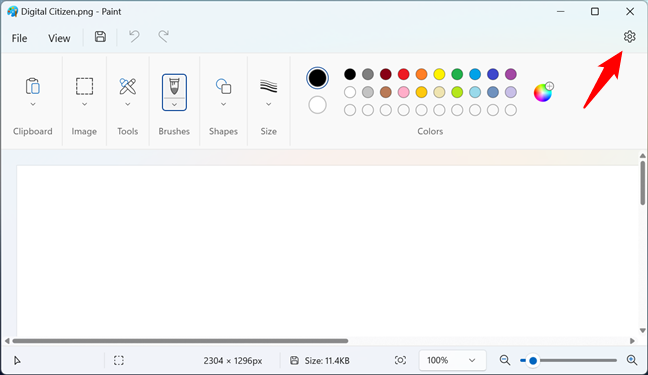Viewport: 648px width, 375px height.
Task: Click the file size disk icon
Action: [294, 361]
